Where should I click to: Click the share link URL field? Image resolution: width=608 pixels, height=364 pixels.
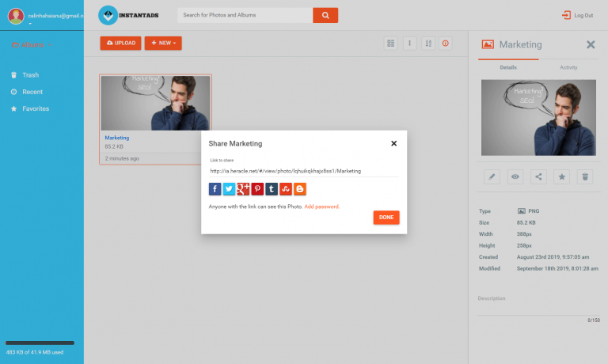(303, 171)
